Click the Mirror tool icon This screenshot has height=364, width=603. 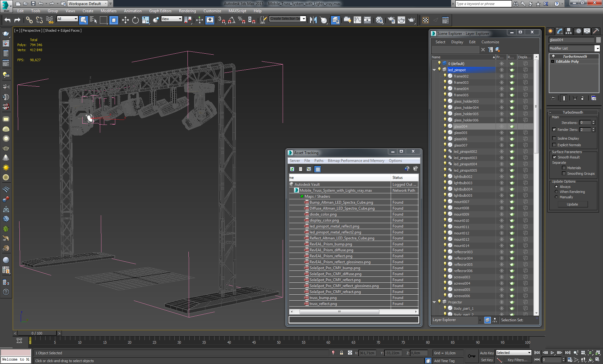[x=313, y=20]
